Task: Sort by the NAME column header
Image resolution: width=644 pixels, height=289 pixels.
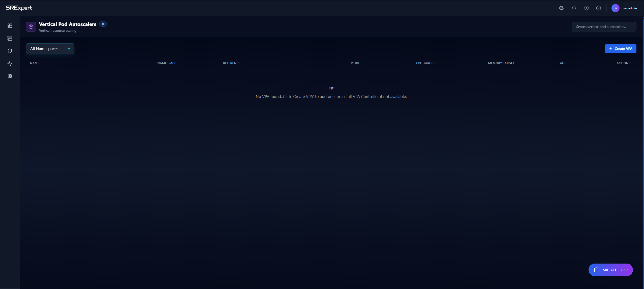Action: [35, 63]
